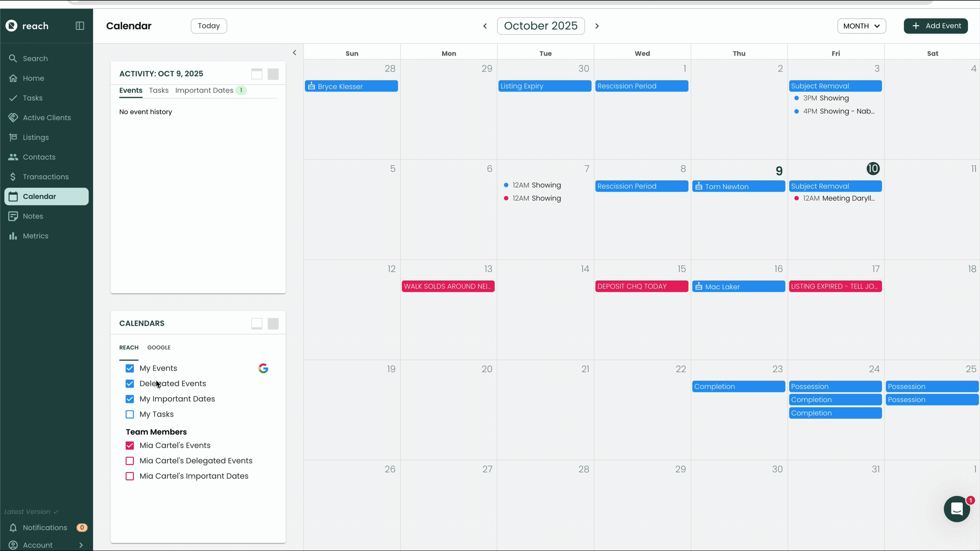This screenshot has height=551, width=980.
Task: Enable the My Tasks calendar checkbox
Action: [x=130, y=414]
